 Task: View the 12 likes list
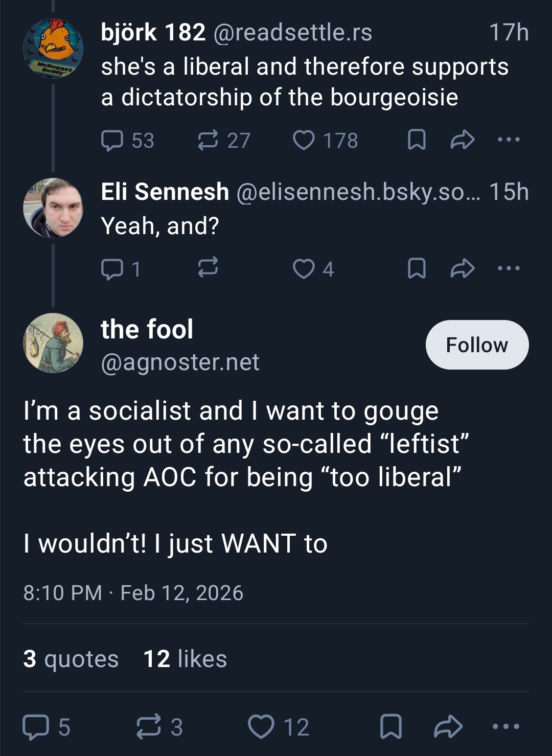(x=185, y=659)
